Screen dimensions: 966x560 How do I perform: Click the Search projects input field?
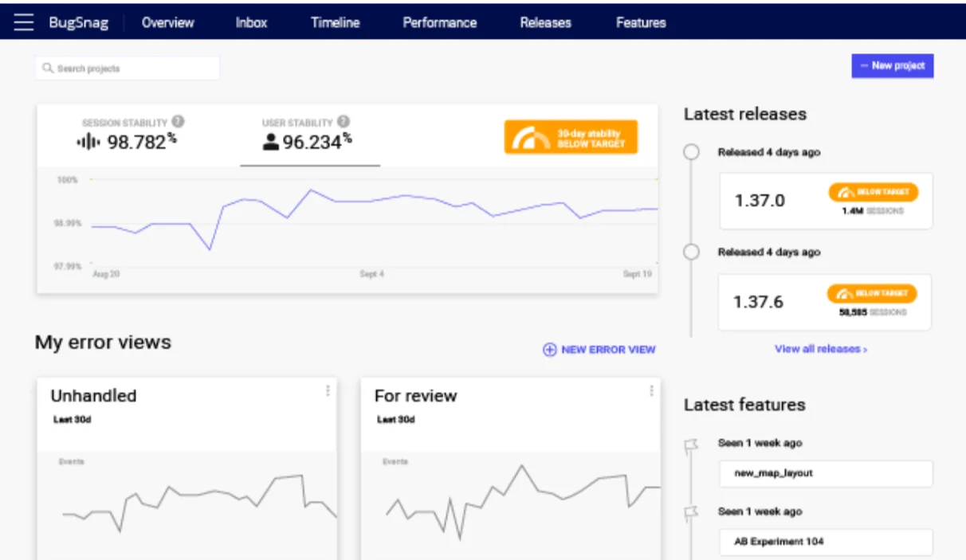(128, 68)
